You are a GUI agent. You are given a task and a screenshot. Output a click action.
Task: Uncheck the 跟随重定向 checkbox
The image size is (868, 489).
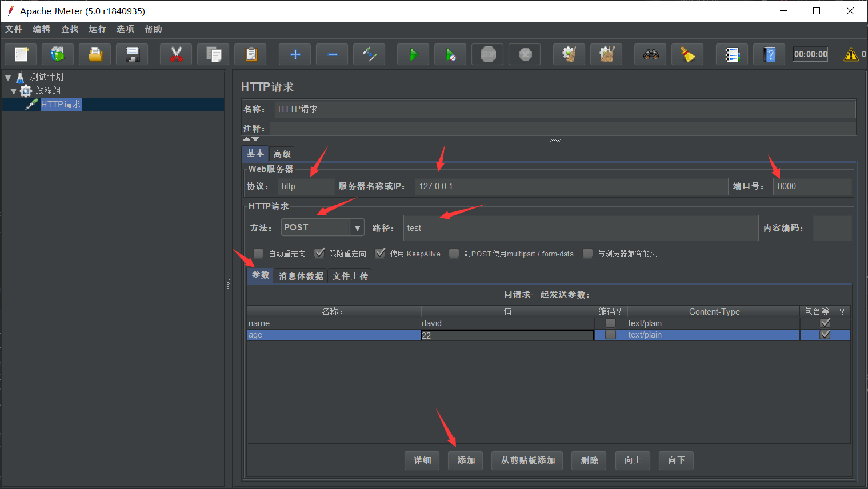tap(319, 253)
